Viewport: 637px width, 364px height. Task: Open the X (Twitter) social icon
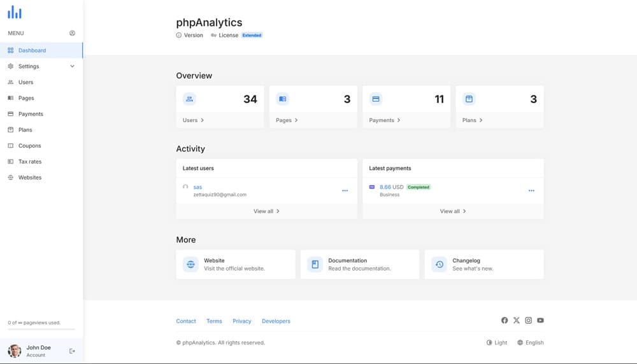tap(517, 320)
